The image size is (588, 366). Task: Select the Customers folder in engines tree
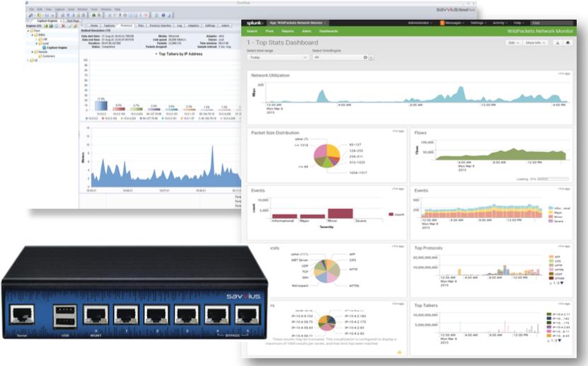point(48,56)
